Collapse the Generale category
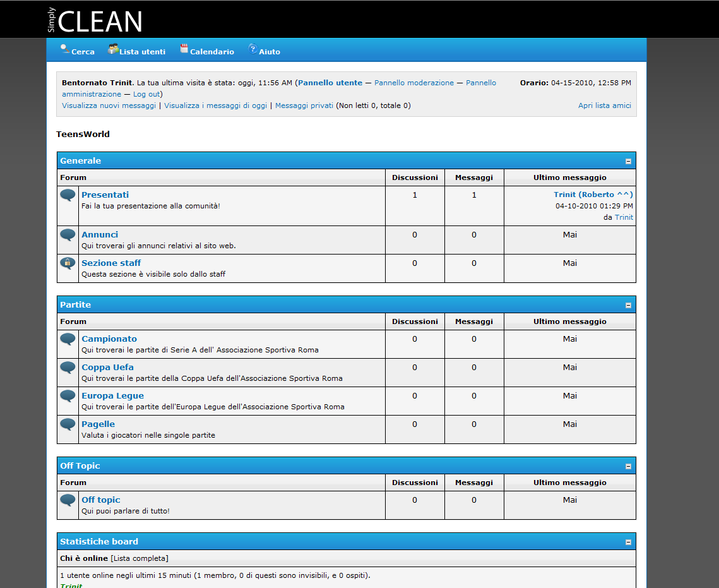Screen dimensions: 719x588 628,161
